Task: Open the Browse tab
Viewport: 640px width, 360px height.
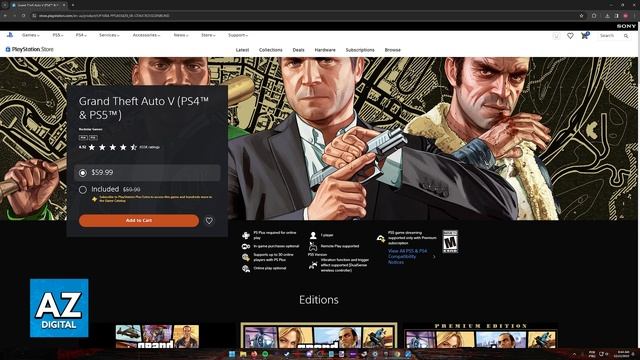Action: [x=392, y=50]
